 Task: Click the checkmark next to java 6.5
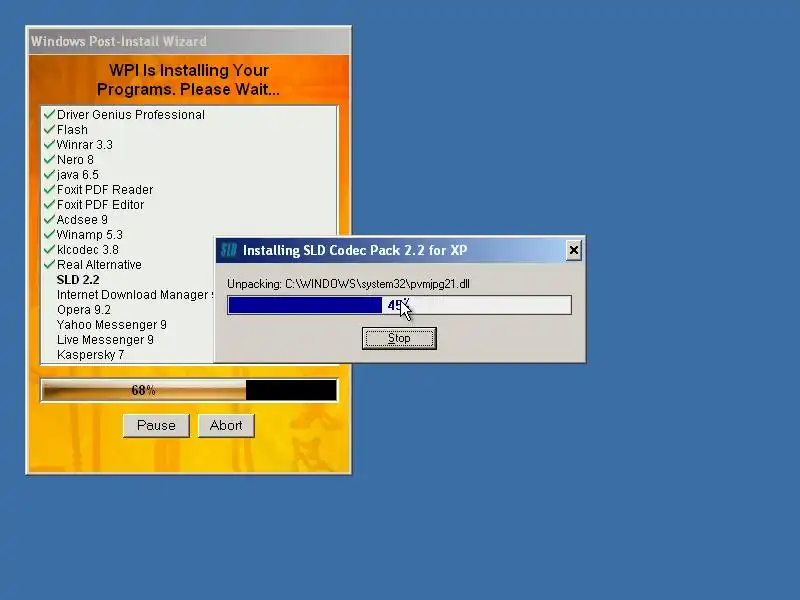(49, 174)
